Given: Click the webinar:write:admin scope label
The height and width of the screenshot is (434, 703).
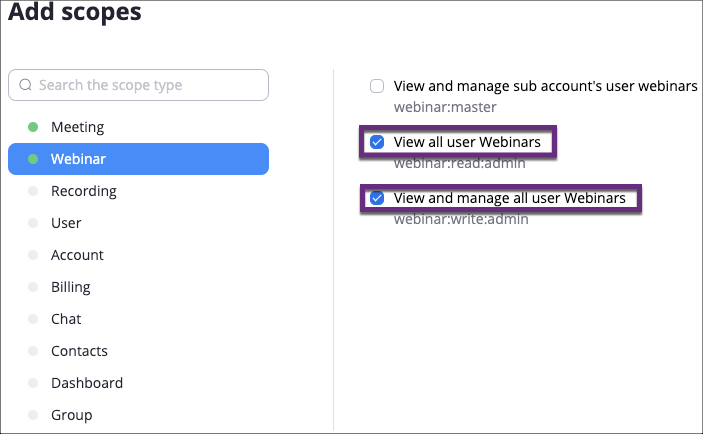Looking at the screenshot, I should tap(461, 219).
